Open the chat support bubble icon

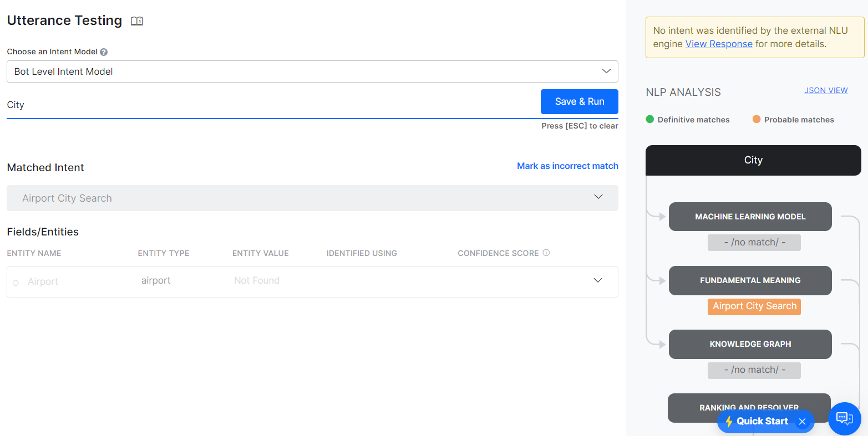click(844, 418)
